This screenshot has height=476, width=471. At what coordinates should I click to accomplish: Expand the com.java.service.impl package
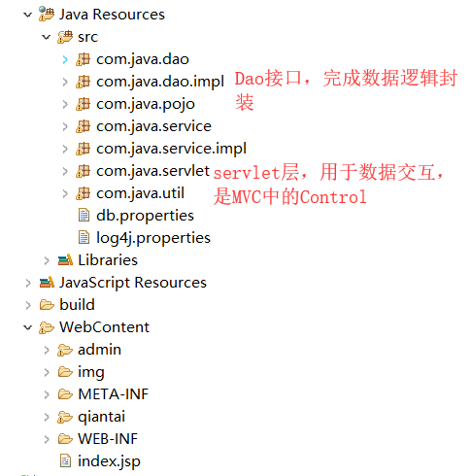pos(65,149)
